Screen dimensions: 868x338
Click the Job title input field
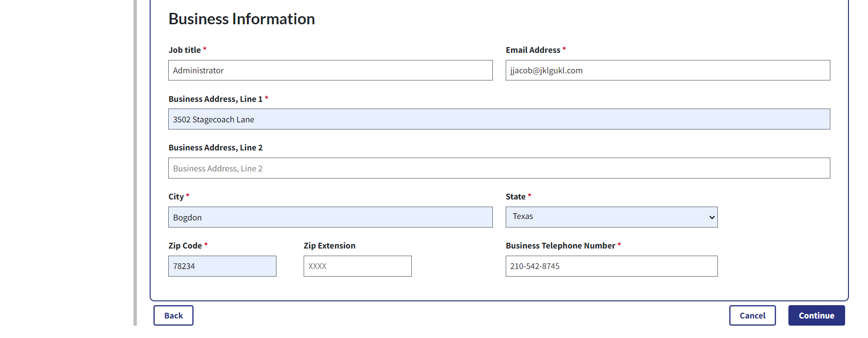pyautogui.click(x=330, y=70)
